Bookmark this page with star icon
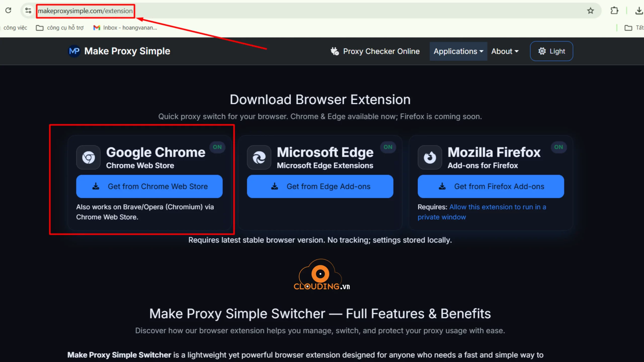The image size is (644, 362). (x=590, y=11)
